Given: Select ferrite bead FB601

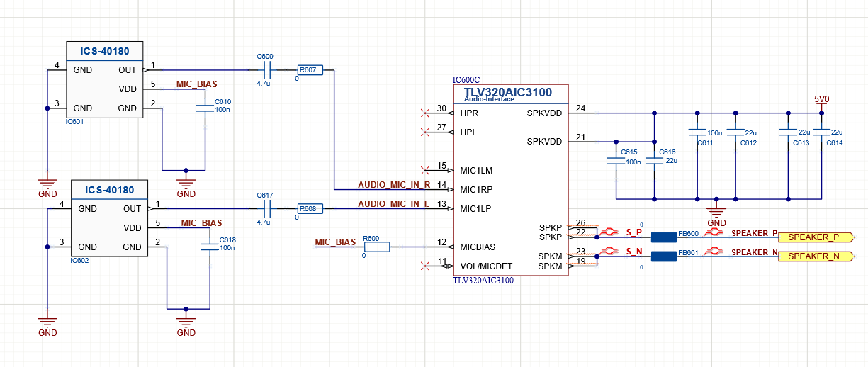Looking at the screenshot, I should pyautogui.click(x=664, y=256).
